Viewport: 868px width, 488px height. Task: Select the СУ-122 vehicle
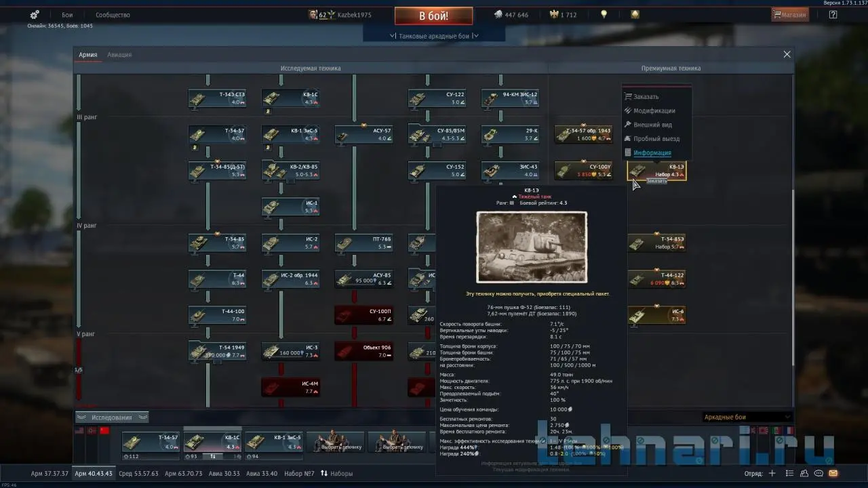pos(437,98)
